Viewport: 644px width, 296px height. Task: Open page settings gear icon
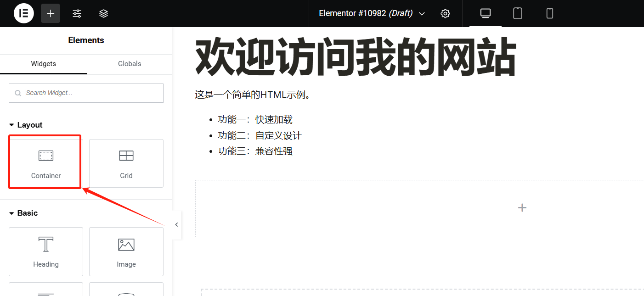click(x=445, y=13)
